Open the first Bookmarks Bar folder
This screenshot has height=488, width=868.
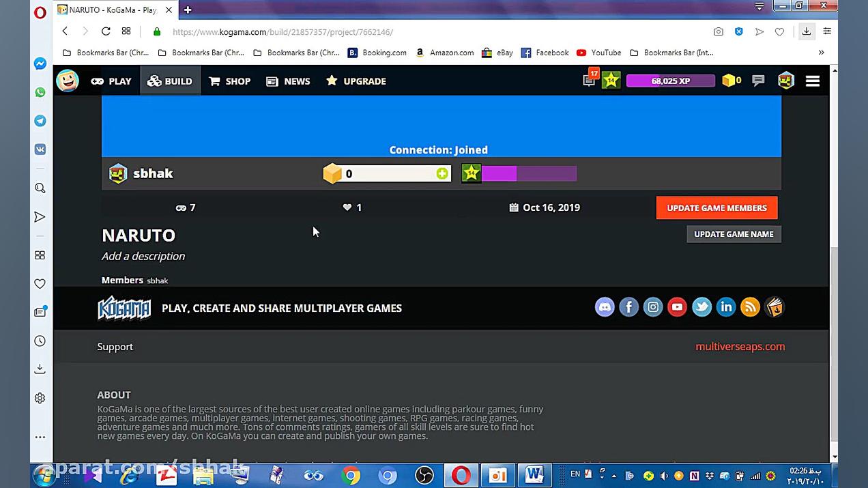tap(105, 53)
